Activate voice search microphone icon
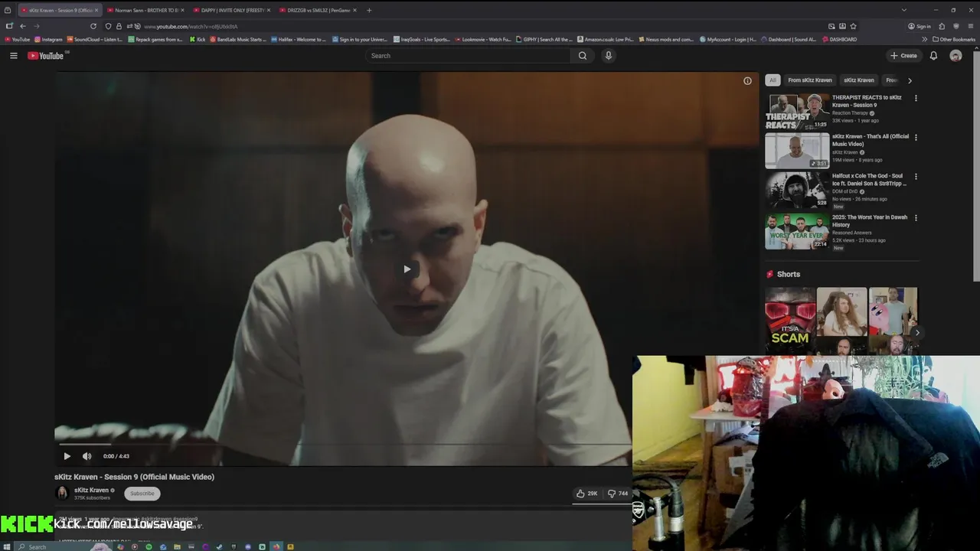This screenshot has height=551, width=980. [609, 56]
